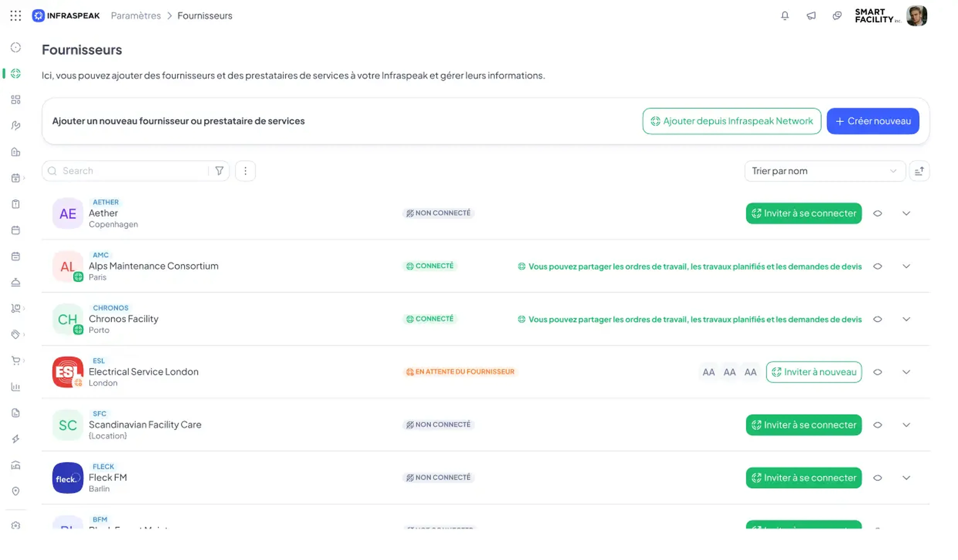Click the location pin sidebar icon

16,491
